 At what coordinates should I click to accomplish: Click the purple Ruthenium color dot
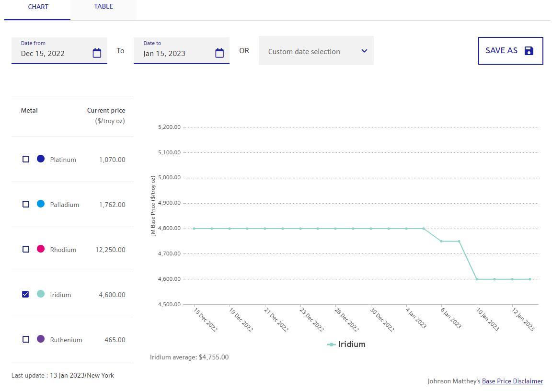[41, 339]
